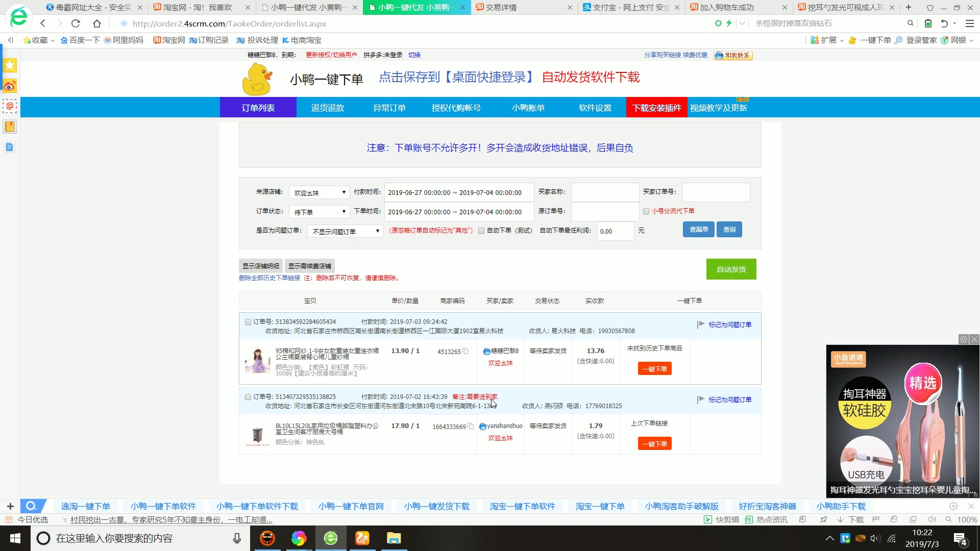The width and height of the screenshot is (980, 551).
Task: Reload the page with refresh icon
Action: 76,23
